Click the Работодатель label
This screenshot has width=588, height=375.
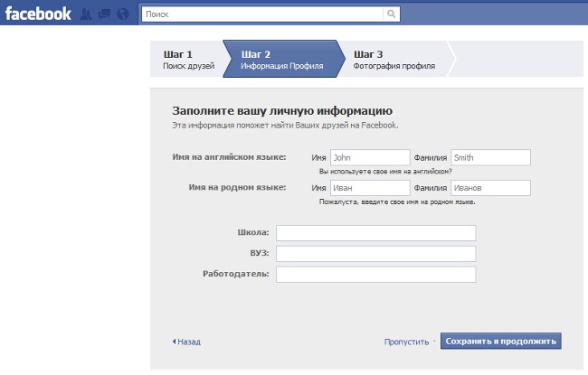[x=236, y=274]
